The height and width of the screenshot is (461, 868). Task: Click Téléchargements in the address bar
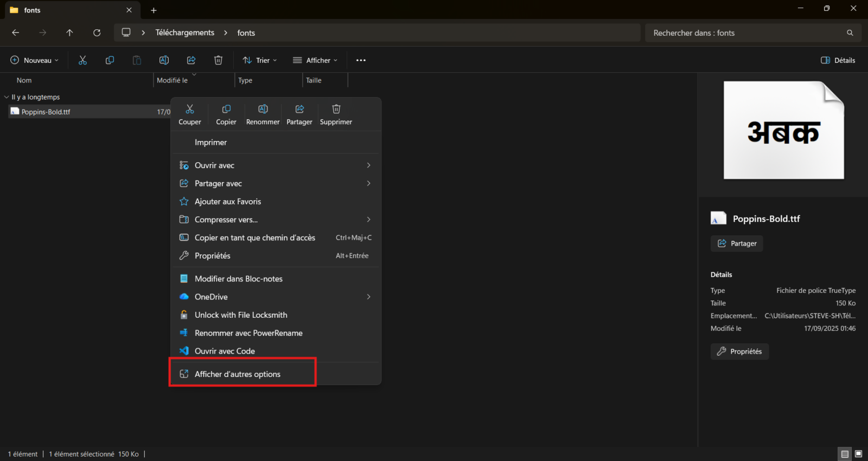click(x=185, y=33)
